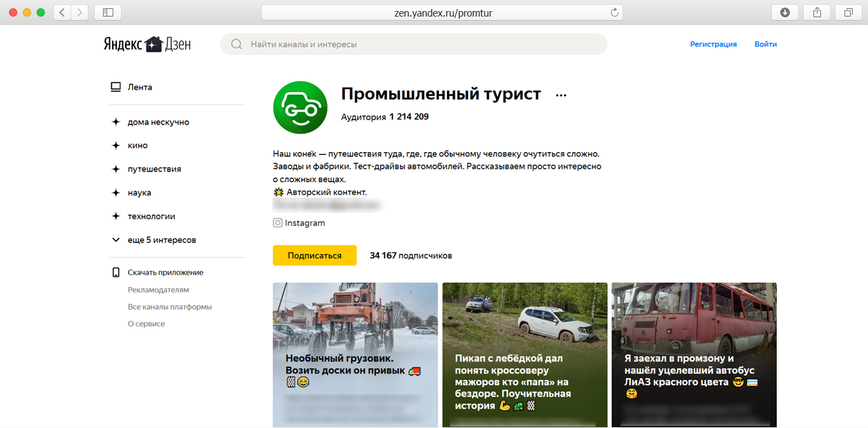
Task: Toggle the Safari sidebar button
Action: click(x=108, y=12)
